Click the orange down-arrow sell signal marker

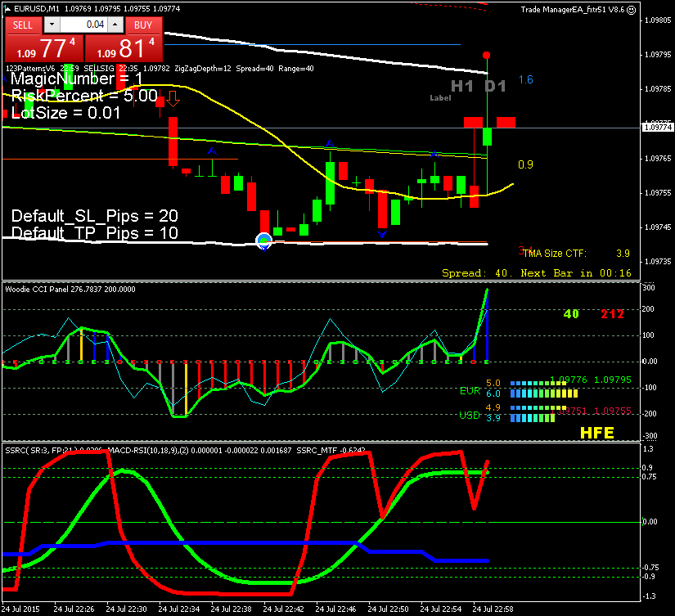pyautogui.click(x=173, y=99)
